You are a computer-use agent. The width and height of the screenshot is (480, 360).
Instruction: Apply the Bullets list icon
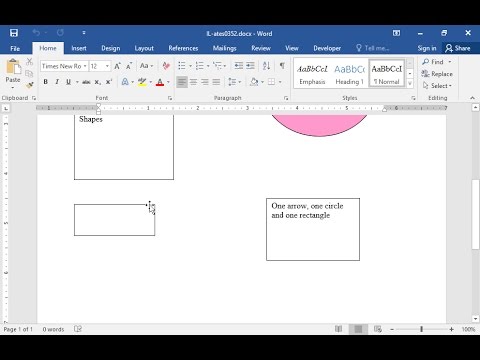182,66
